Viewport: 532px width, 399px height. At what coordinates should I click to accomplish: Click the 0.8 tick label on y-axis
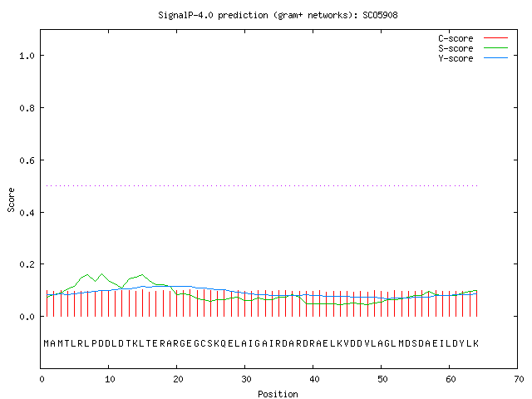(27, 108)
